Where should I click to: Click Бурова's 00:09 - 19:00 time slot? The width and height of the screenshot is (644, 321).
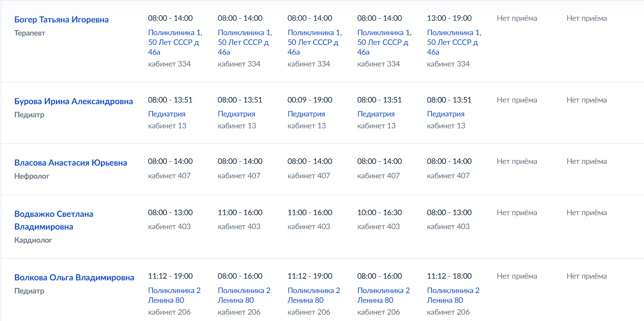coord(310,100)
